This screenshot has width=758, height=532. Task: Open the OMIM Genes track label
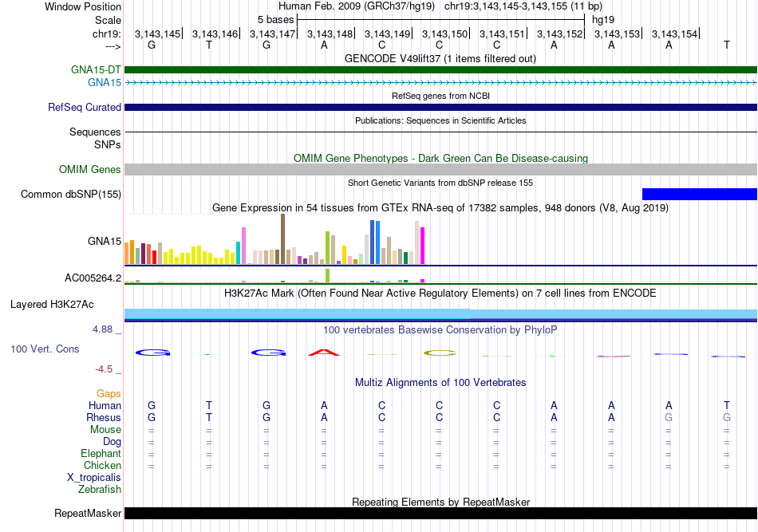90,170
